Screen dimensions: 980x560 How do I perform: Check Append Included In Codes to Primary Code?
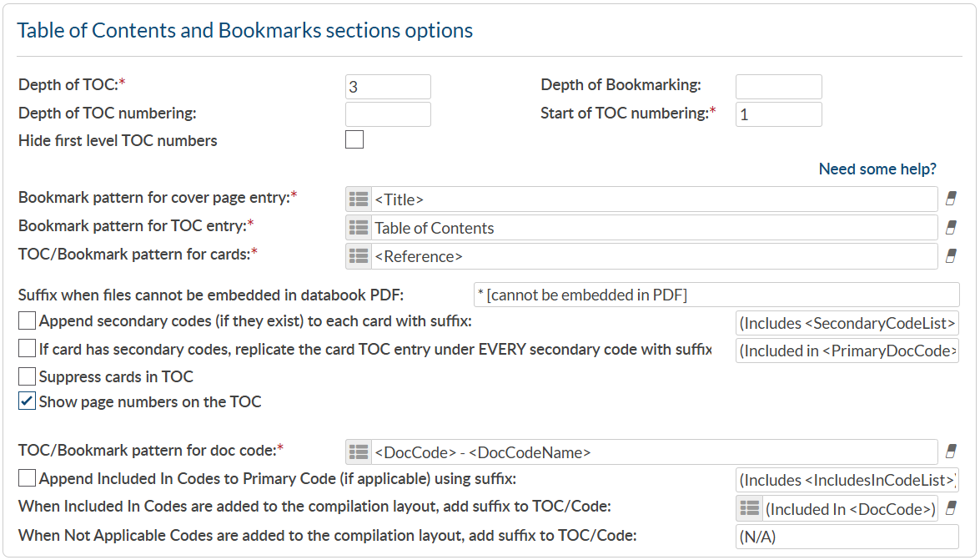point(28,478)
